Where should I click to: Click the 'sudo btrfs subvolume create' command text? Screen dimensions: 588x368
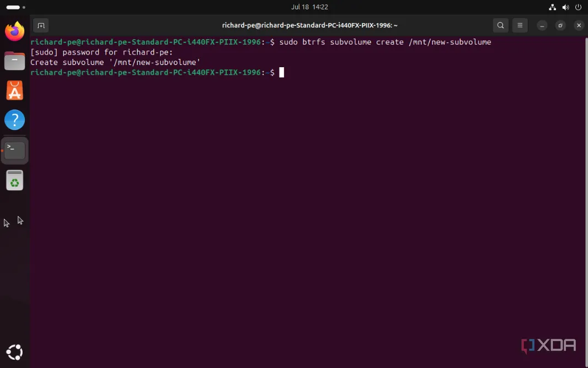(x=385, y=42)
